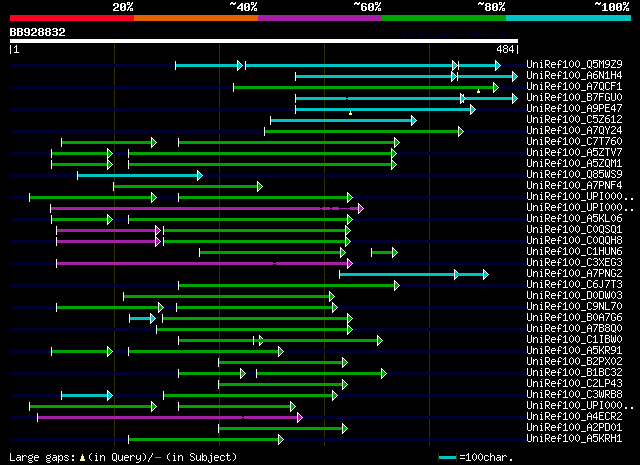
Task: Click the orange ~40% identity legend segment
Action: tap(196, 18)
